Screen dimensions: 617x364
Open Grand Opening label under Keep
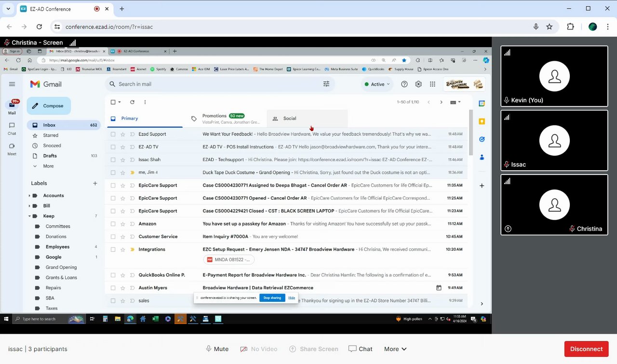(61, 267)
